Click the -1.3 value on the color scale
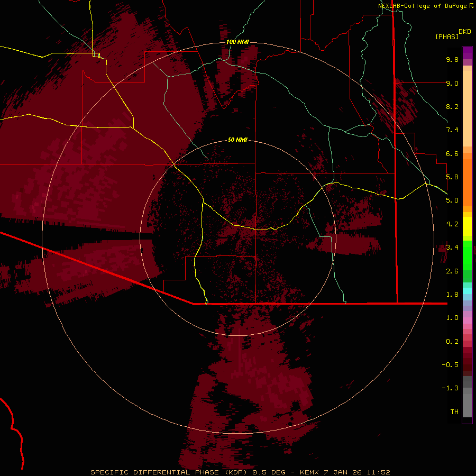476x476 pixels. click(450, 388)
